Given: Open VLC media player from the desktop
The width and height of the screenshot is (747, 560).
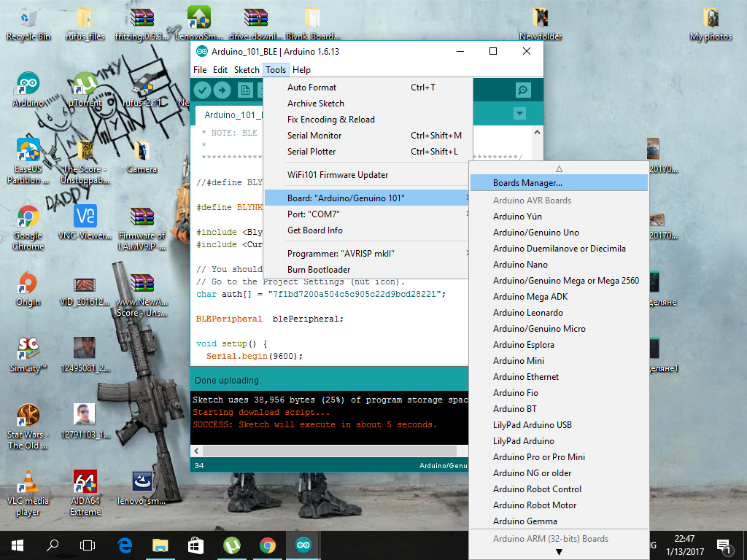Looking at the screenshot, I should pos(28,481).
